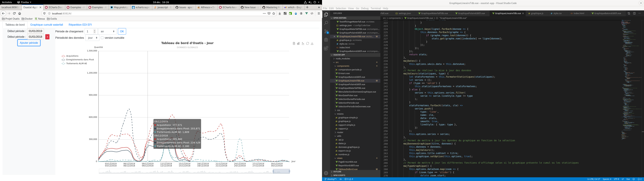The width and height of the screenshot is (644, 181).
Task: Save chart as image icon
Action: coord(312,44)
